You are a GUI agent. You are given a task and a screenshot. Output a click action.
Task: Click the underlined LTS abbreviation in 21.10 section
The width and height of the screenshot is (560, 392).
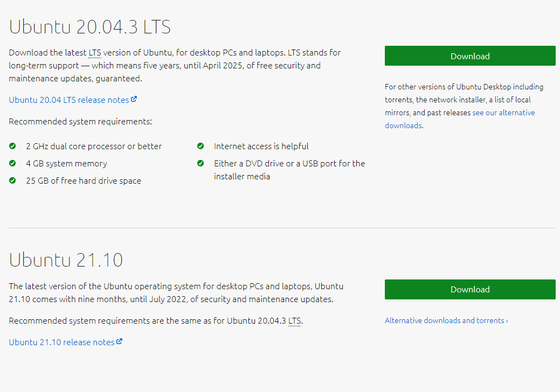point(295,321)
